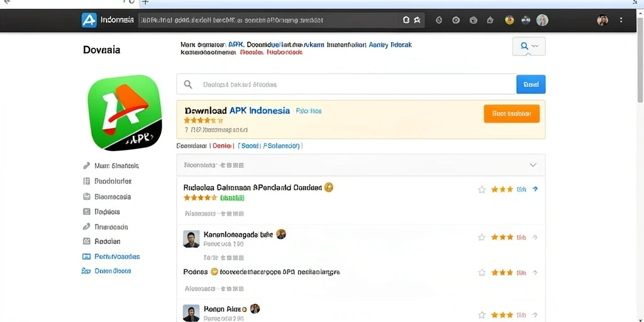
Task: Click the orange button in the Download APK Indonesia banner
Action: coord(512,114)
